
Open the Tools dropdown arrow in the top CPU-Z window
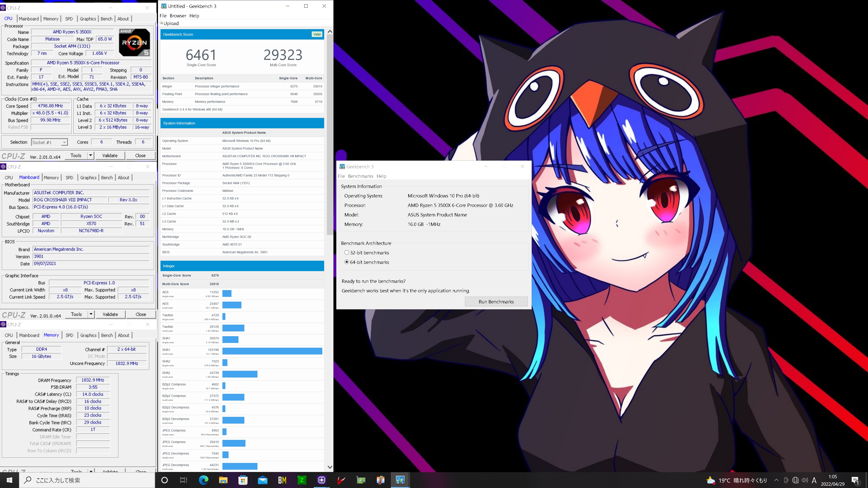pos(90,156)
